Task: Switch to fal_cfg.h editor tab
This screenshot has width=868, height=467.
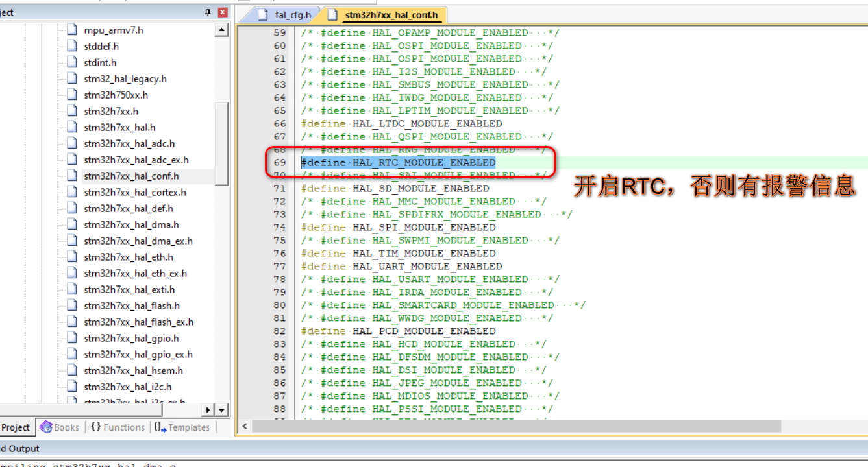Action: click(286, 14)
